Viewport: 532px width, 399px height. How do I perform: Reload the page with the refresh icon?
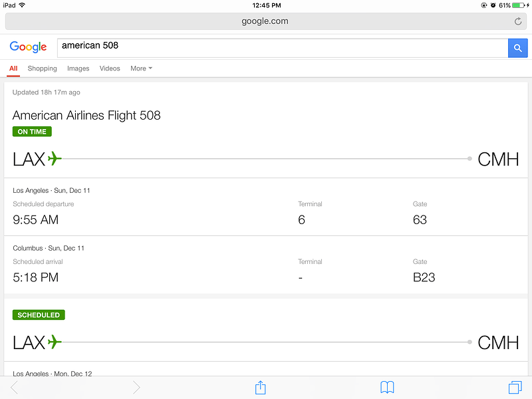[518, 21]
